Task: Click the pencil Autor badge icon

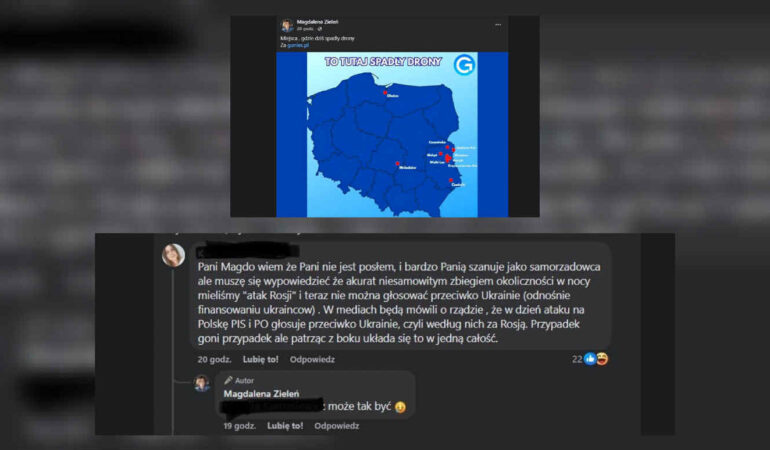Action: coord(228,380)
